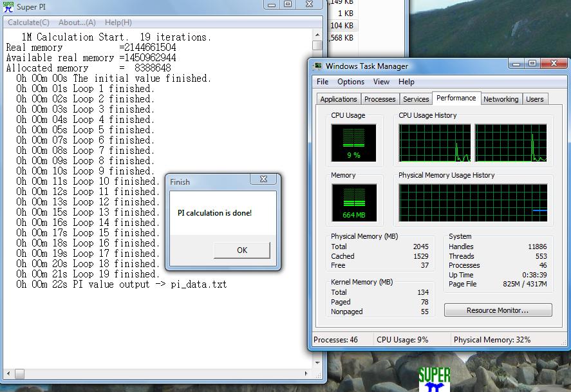Image resolution: width=571 pixels, height=392 pixels.
Task: Open Task Manager Help menu
Action: 406,82
